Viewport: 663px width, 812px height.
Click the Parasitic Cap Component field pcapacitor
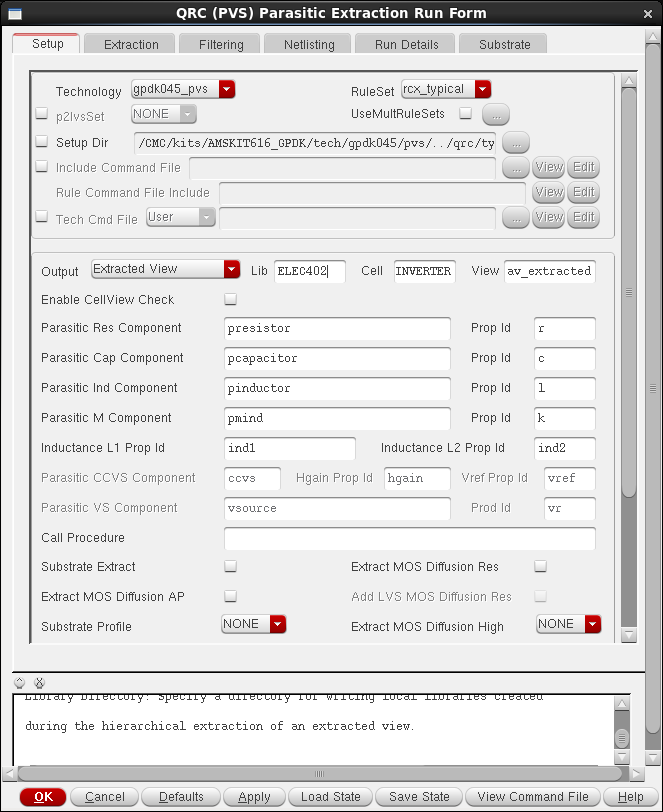tap(337, 358)
